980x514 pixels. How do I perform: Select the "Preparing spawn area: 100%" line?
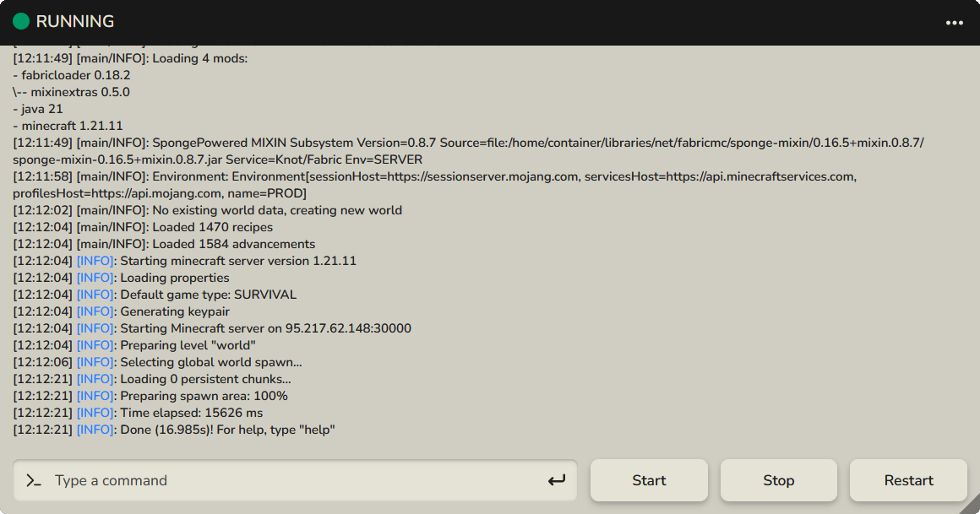click(204, 396)
